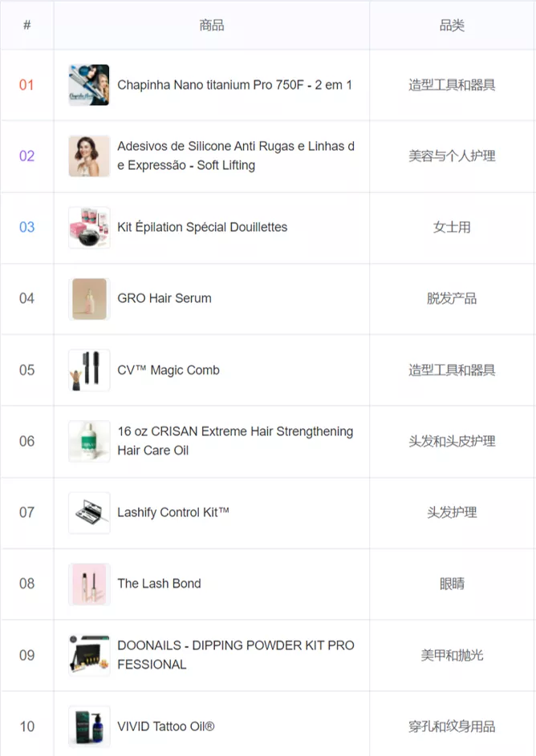Click the VIVID Tattoo Oil product name
Screen dimensions: 536x756
click(166, 726)
